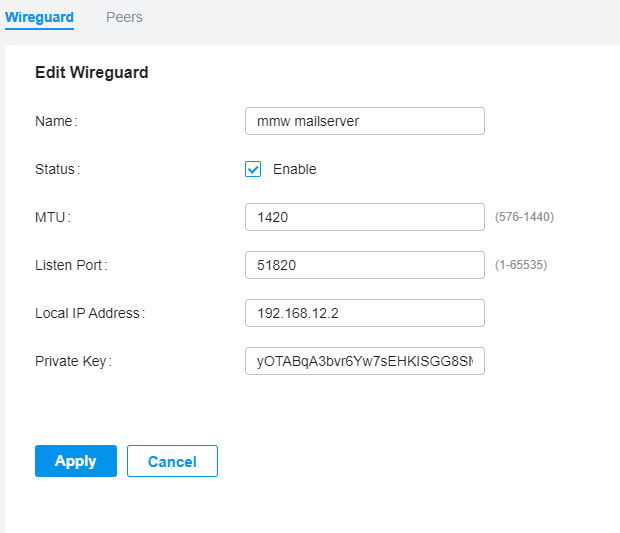Click inside the Private Key field
Viewport: 620px width, 533px height.
tap(364, 361)
